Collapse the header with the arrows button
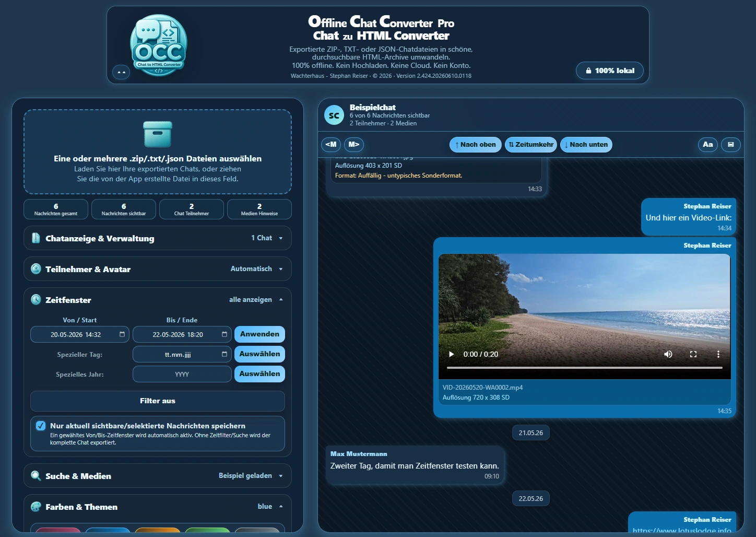 121,72
